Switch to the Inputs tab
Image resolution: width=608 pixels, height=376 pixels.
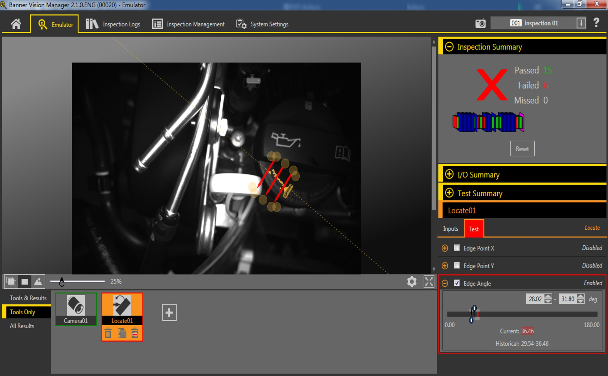point(451,229)
